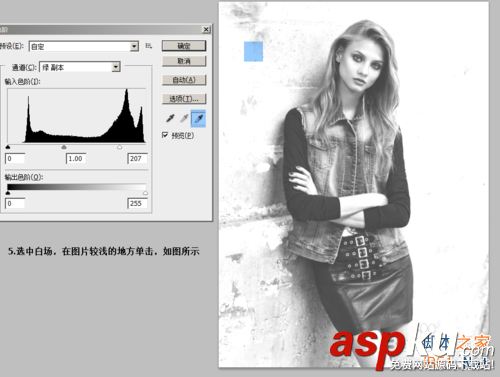Select the gray point eyedropper
Image resolution: width=500 pixels, height=377 pixels.
(184, 118)
